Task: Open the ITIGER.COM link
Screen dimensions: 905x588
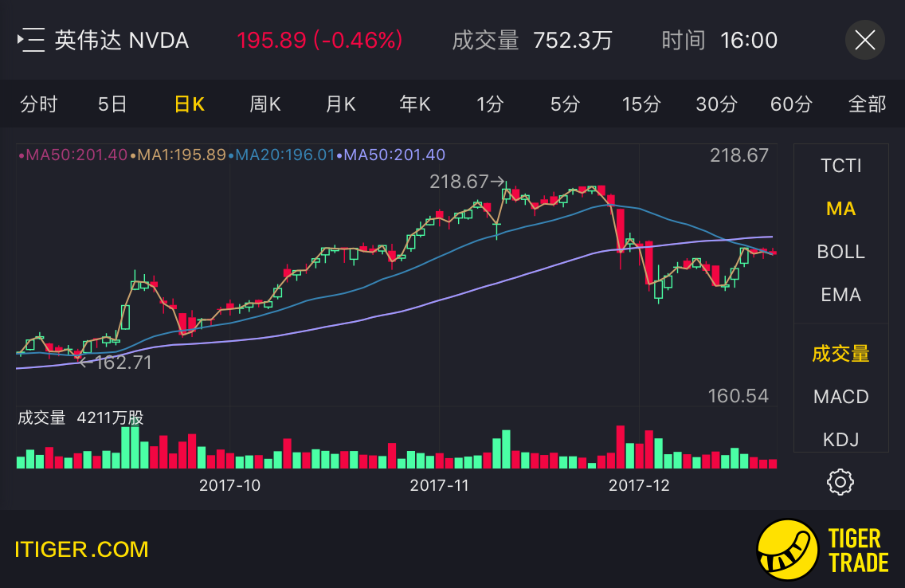Action: click(81, 549)
